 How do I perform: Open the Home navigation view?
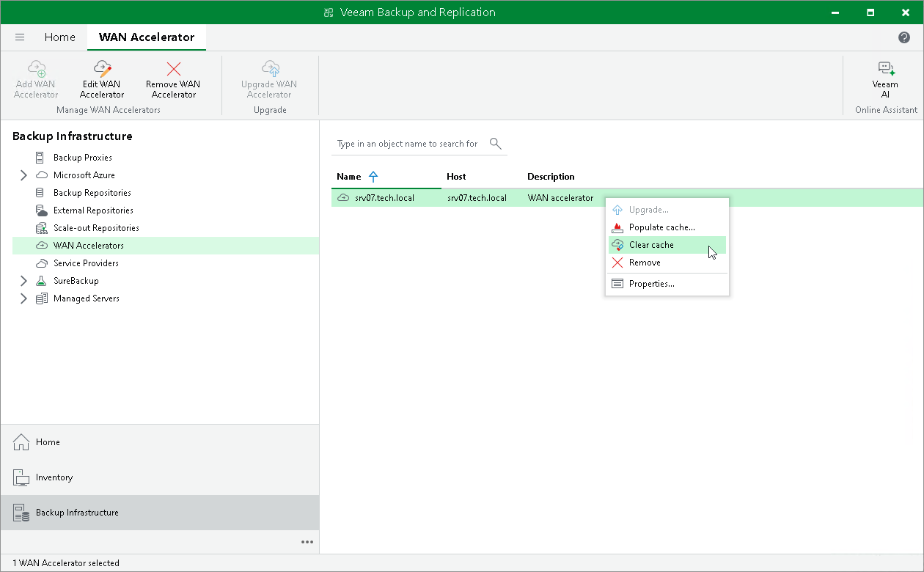[160, 442]
